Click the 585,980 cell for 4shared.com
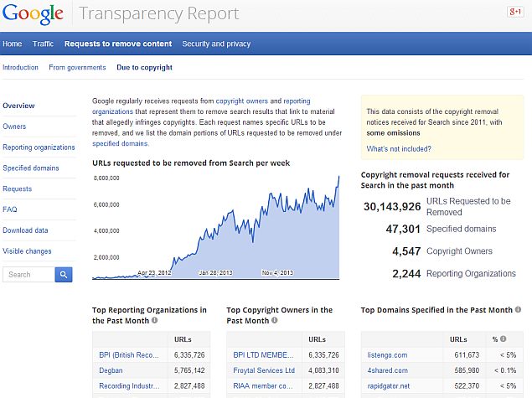Screen dimensions: 532x398 pyautogui.click(x=467, y=370)
